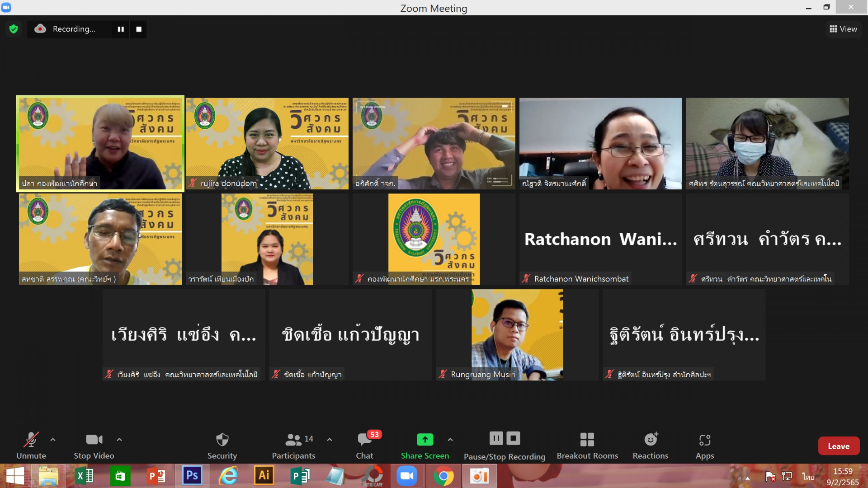Select the กองพัฒนานักศึกษา มรภ.พระนคร logo tile

tap(434, 239)
